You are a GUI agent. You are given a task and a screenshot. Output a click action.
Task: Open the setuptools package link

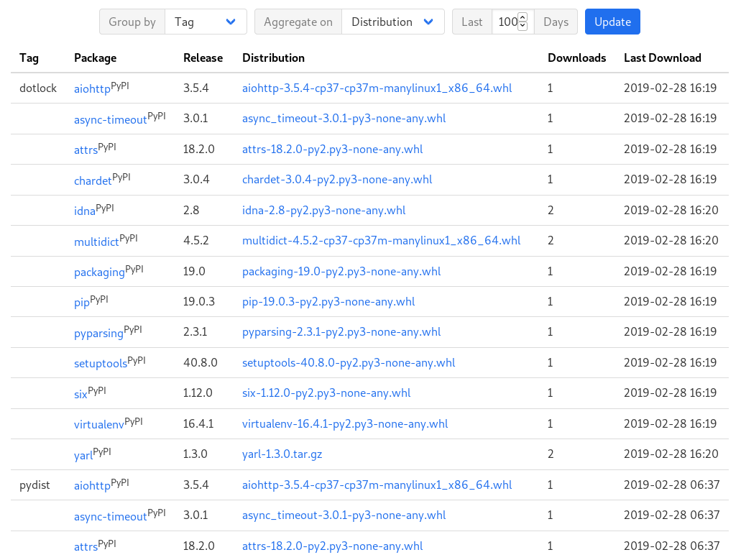101,364
